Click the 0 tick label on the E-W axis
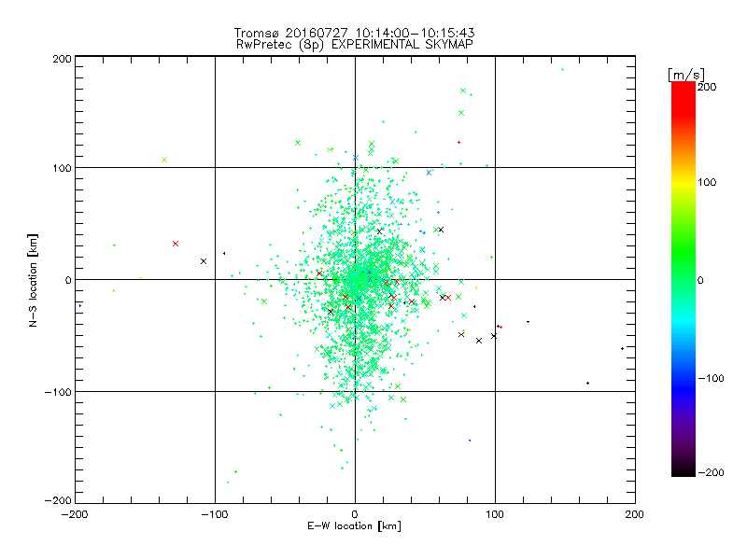 point(355,514)
